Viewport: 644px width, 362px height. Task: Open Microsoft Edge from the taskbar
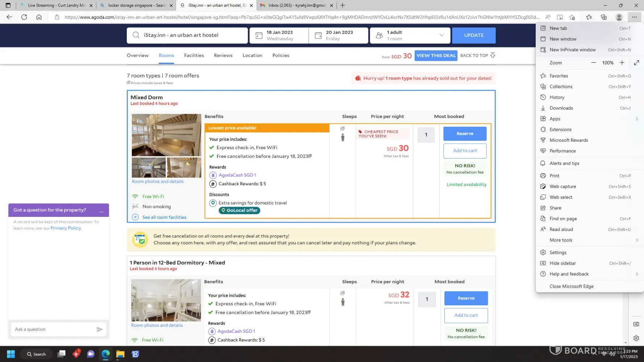(x=105, y=354)
